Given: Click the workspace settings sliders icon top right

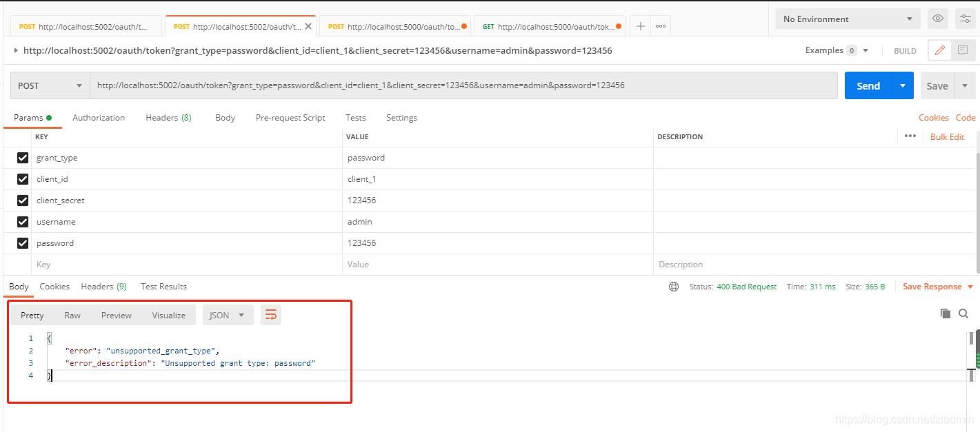Looking at the screenshot, I should pyautogui.click(x=965, y=19).
